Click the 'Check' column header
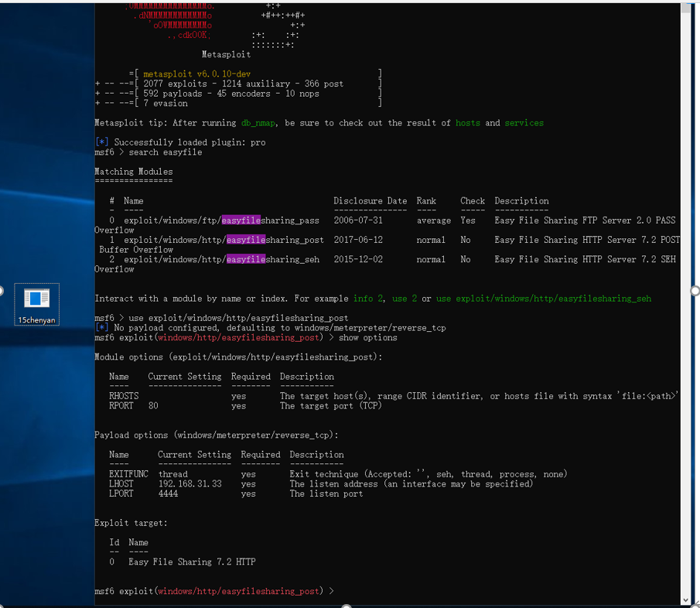The image size is (700, 608). coord(473,201)
